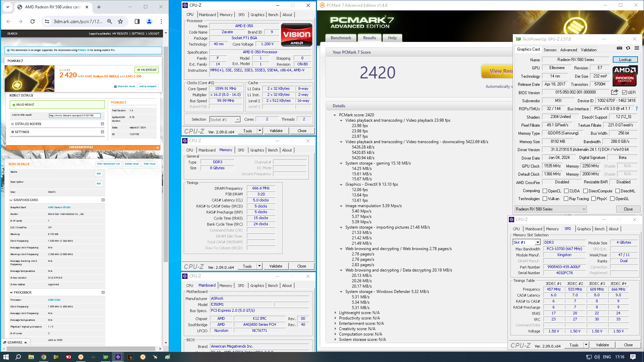Open the BM app in the taskbar

click(x=56, y=357)
